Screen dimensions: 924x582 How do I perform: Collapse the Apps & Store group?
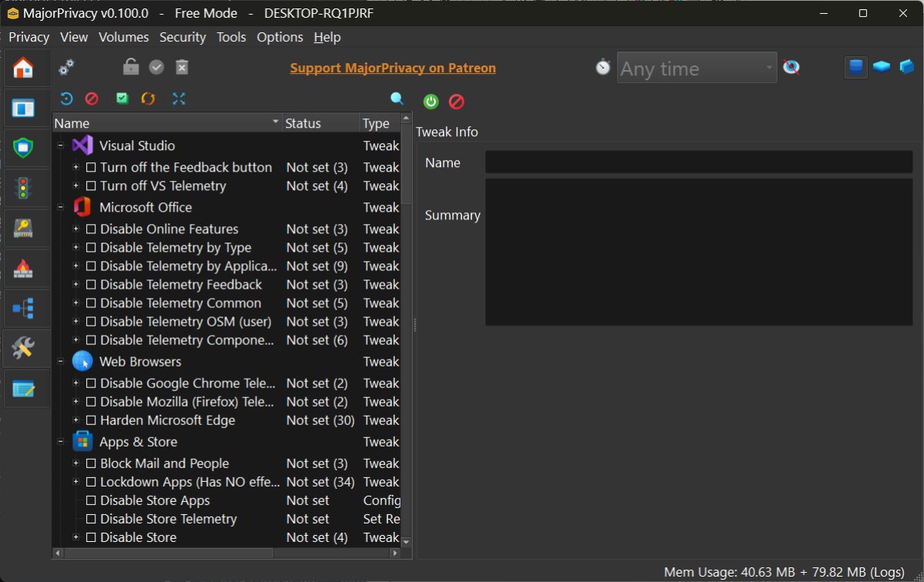click(61, 442)
